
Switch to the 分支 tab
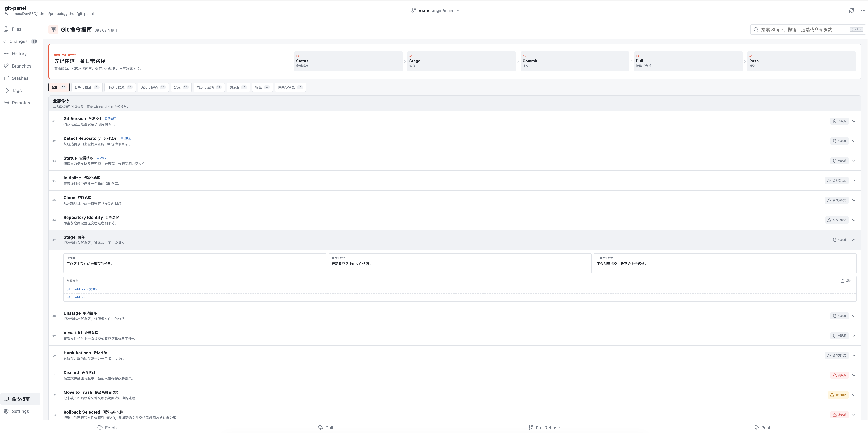pyautogui.click(x=181, y=88)
